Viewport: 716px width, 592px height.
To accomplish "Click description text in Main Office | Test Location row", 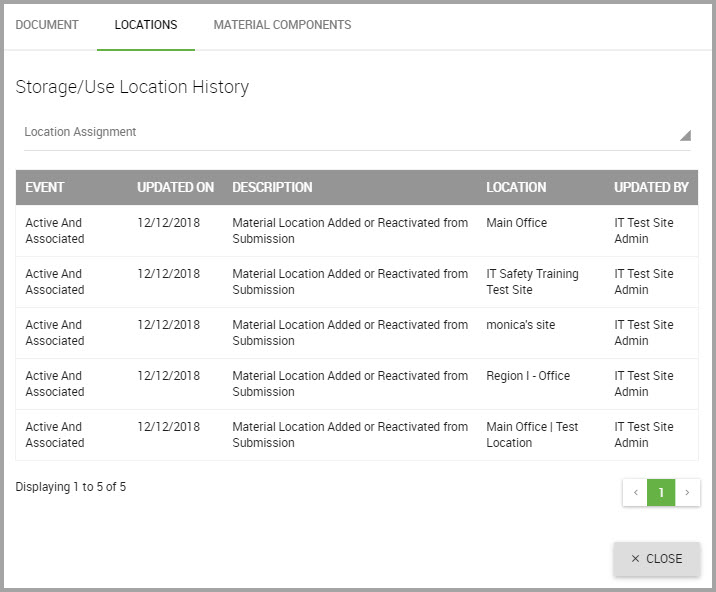I will 350,435.
